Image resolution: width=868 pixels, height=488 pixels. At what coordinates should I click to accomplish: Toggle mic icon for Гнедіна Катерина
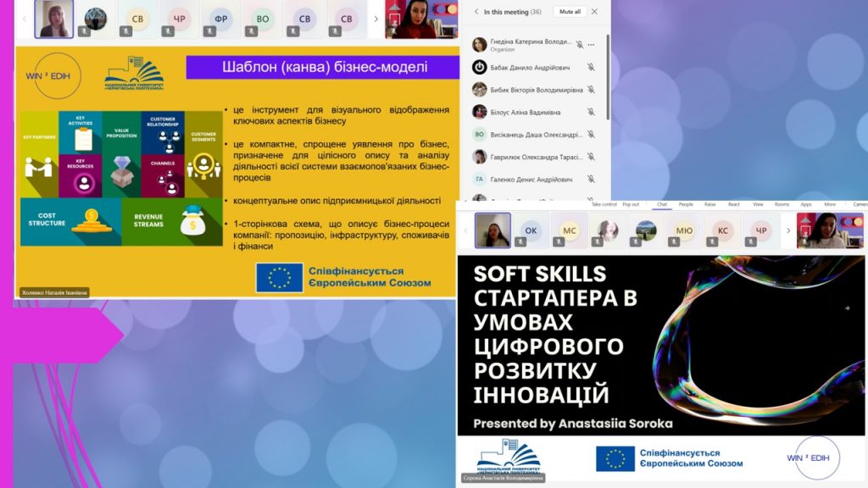[580, 45]
